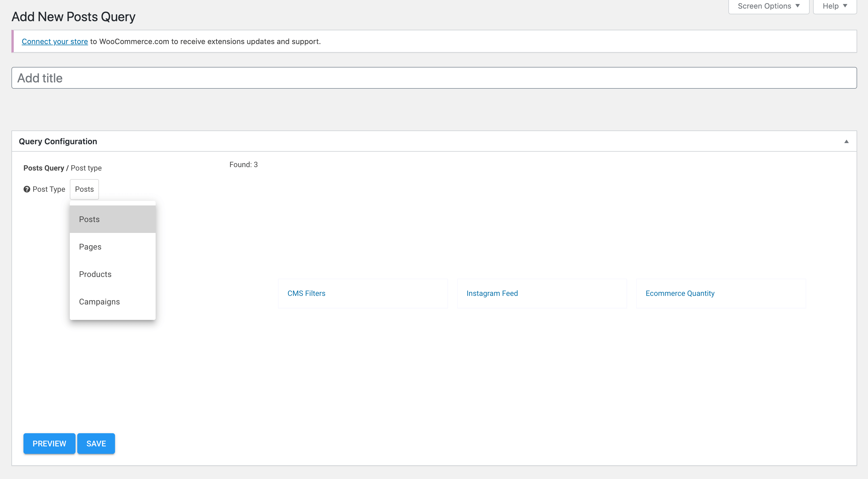Click the Post Type help question icon
868x479 pixels.
point(27,189)
